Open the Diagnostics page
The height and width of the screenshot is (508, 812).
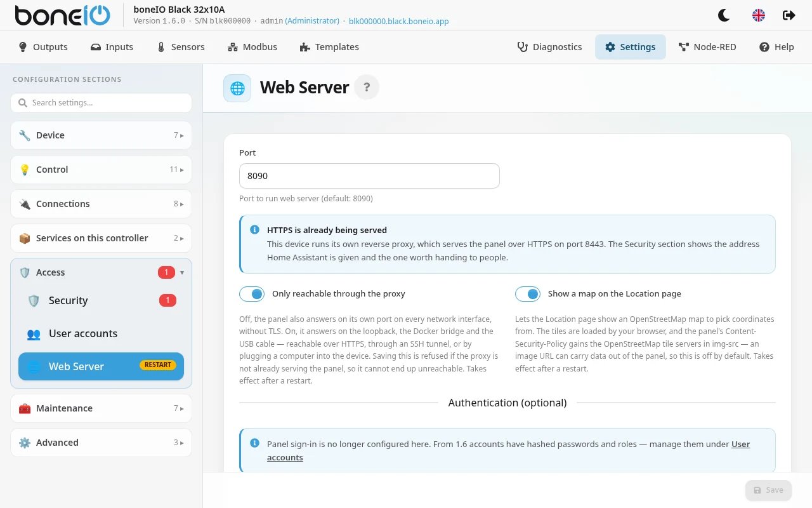pos(549,47)
